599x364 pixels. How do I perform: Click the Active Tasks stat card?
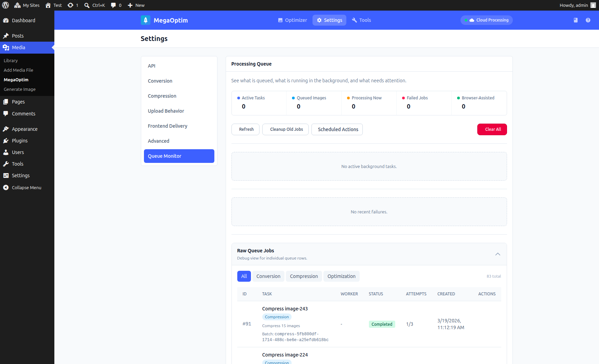point(259,103)
